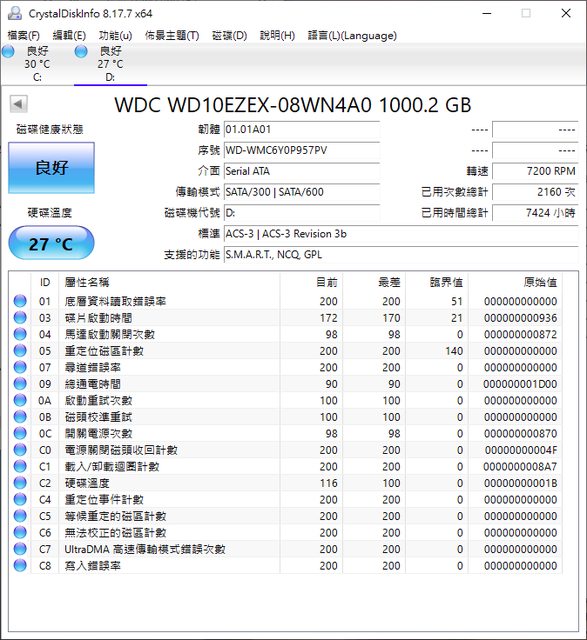This screenshot has width=587, height=640.
Task: Open the 功能(u) menu
Action: click(x=116, y=36)
